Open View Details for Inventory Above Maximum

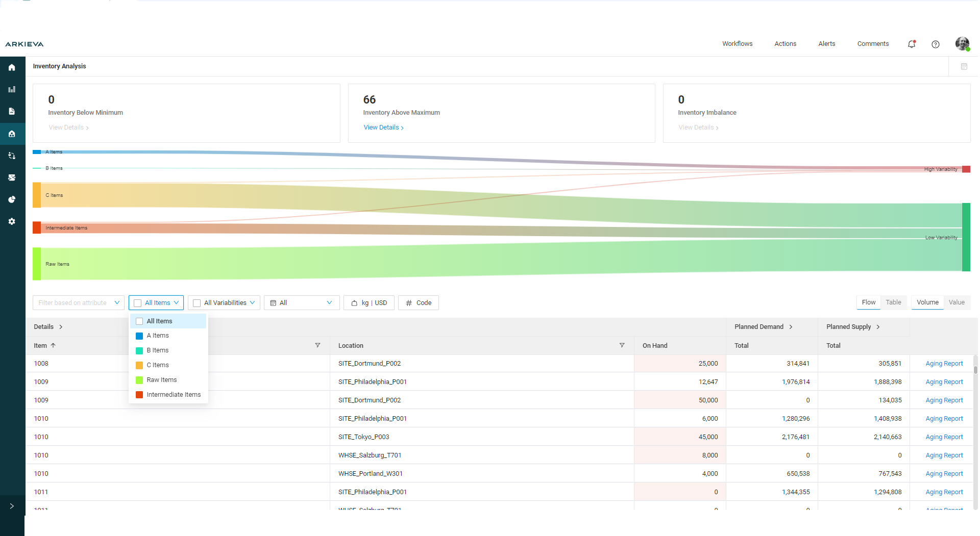(383, 127)
